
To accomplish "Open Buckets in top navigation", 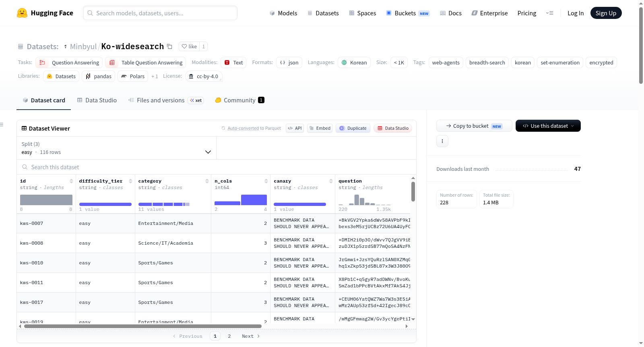I will (x=407, y=13).
